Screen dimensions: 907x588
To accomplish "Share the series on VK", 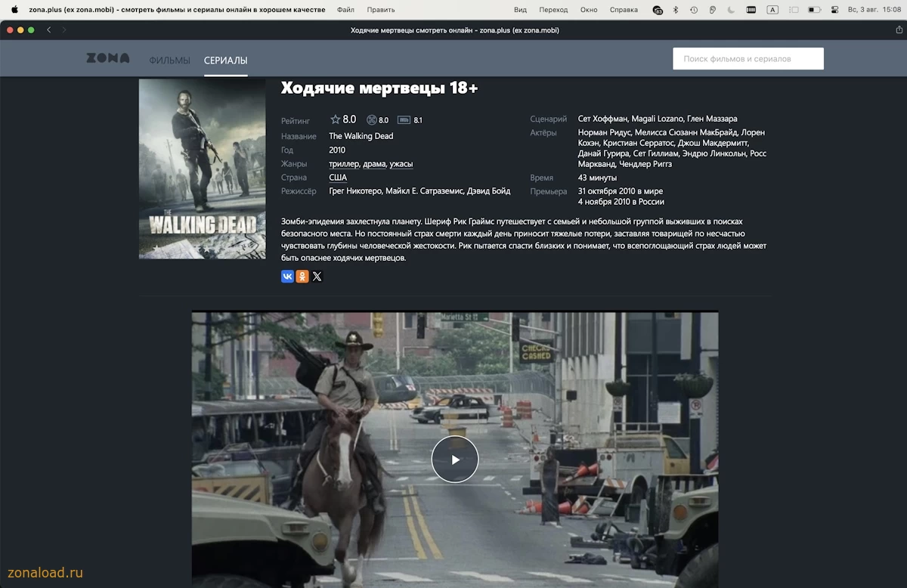I will [287, 277].
